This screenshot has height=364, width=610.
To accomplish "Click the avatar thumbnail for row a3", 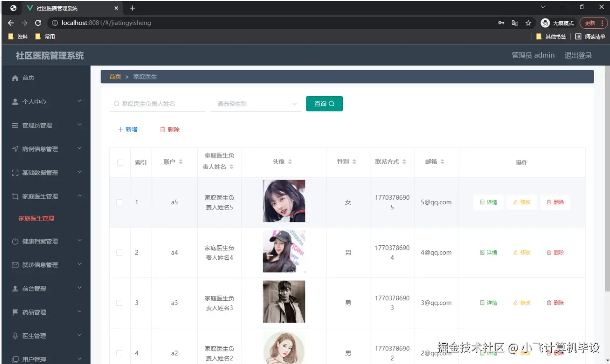I will point(284,302).
